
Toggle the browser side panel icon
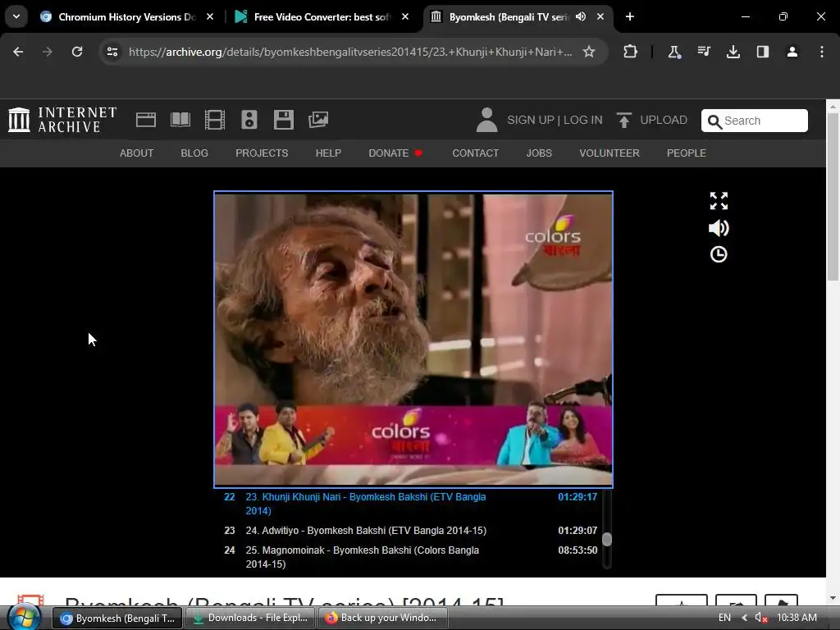[762, 52]
